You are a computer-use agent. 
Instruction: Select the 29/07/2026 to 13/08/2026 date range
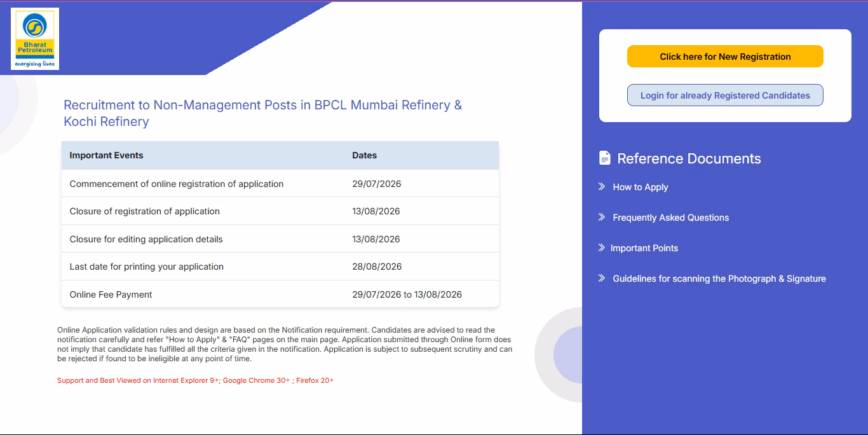(407, 294)
